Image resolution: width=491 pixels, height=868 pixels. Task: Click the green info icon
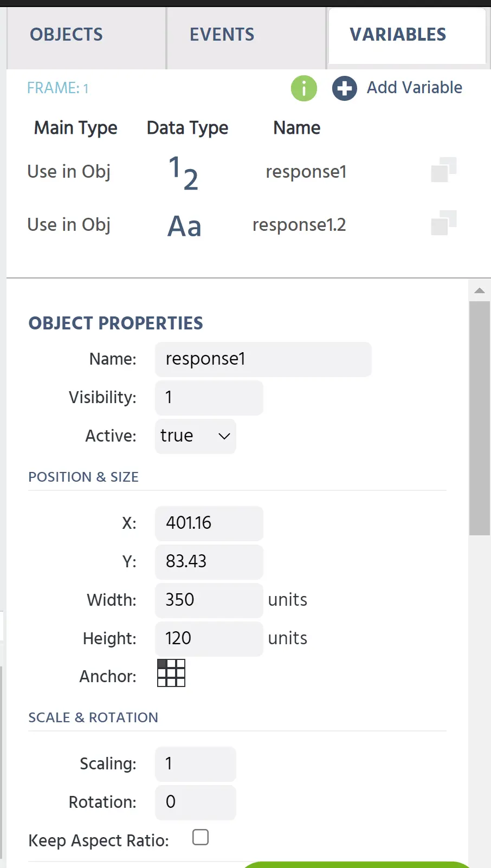pyautogui.click(x=303, y=88)
